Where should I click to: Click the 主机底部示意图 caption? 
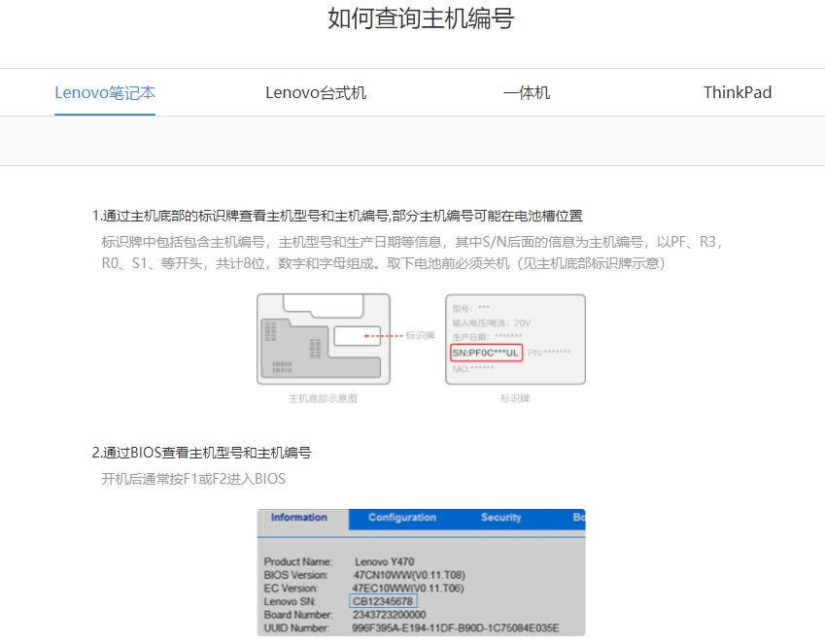323,398
